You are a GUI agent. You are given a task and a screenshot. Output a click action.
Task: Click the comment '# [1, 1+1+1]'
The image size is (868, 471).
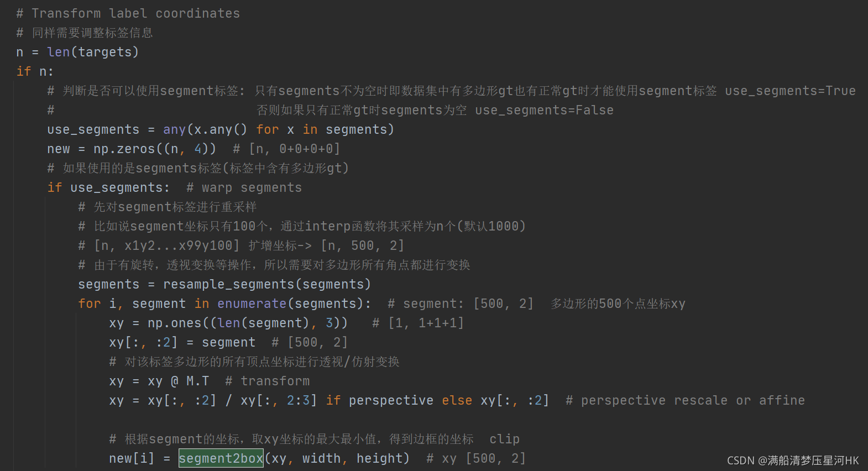click(418, 323)
